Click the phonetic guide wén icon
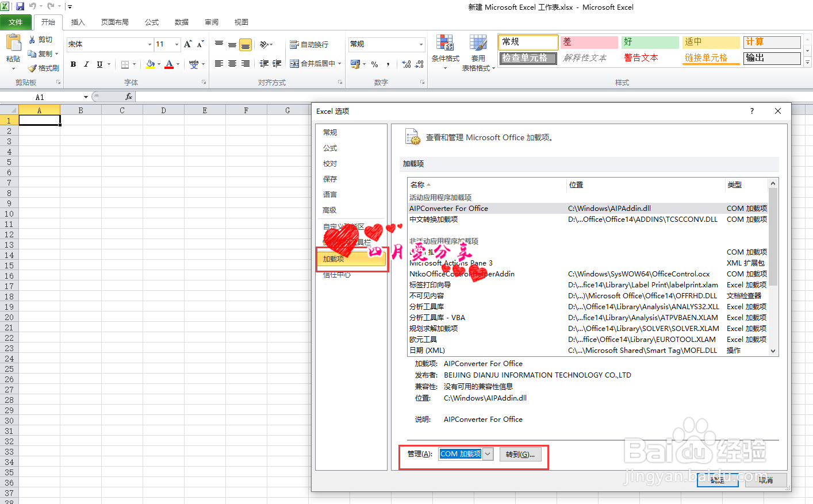The image size is (813, 504). pyautogui.click(x=194, y=64)
